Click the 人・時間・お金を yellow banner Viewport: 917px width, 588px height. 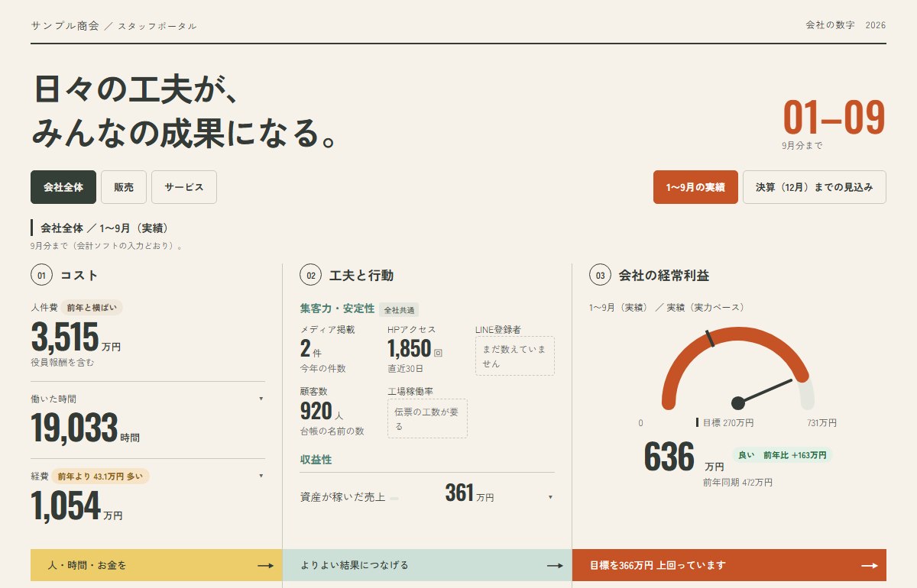click(x=157, y=565)
